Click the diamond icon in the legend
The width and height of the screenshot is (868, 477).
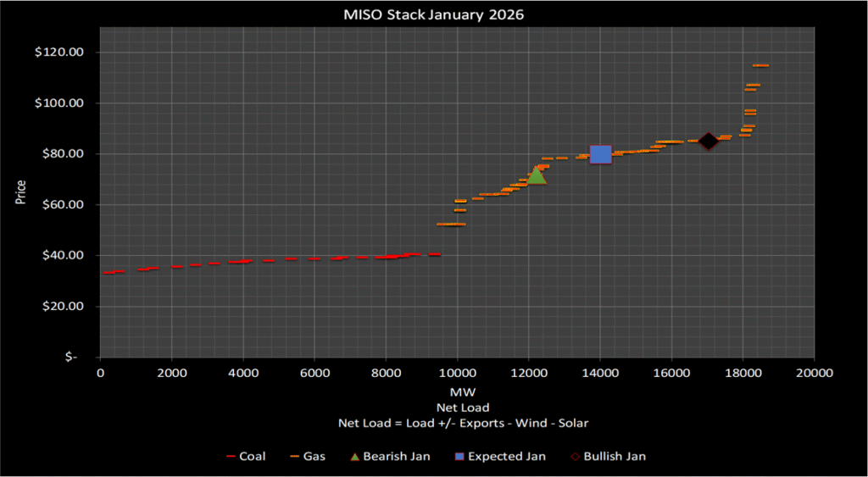click(572, 457)
